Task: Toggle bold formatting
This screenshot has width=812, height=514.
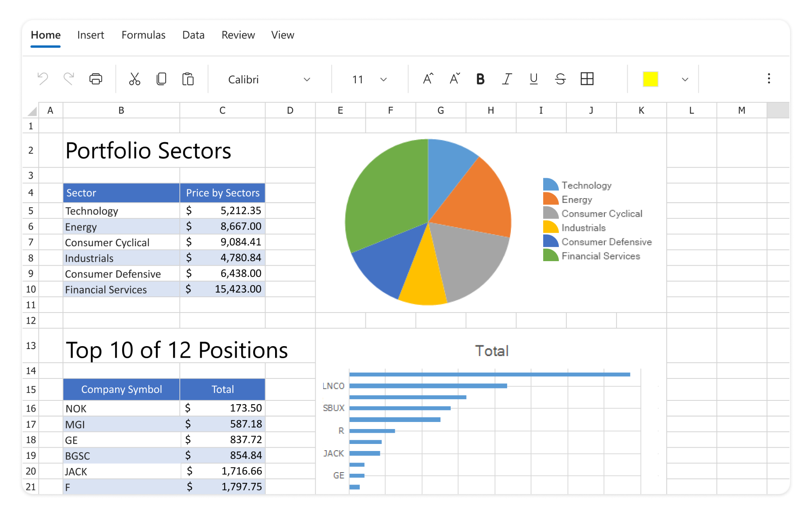Action: click(480, 79)
